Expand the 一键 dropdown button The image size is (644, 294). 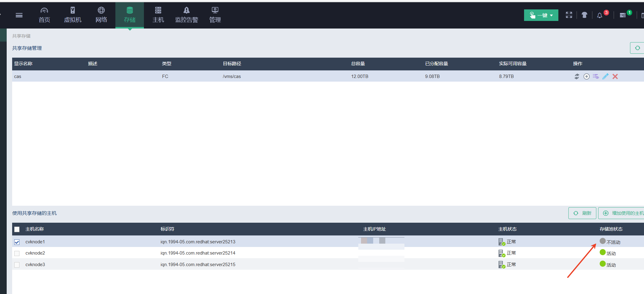tap(541, 15)
